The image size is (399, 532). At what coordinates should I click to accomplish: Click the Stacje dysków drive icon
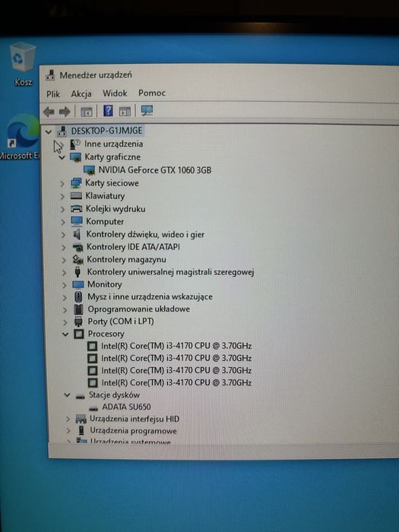click(x=80, y=396)
